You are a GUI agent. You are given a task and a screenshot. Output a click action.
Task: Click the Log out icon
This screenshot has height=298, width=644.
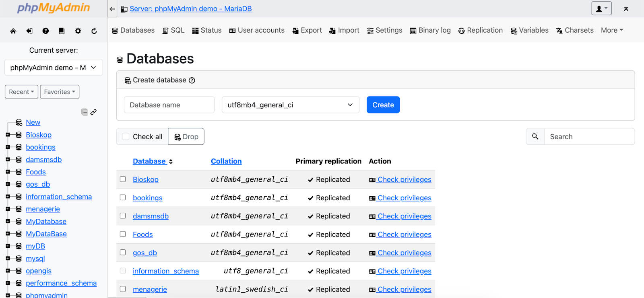click(29, 31)
